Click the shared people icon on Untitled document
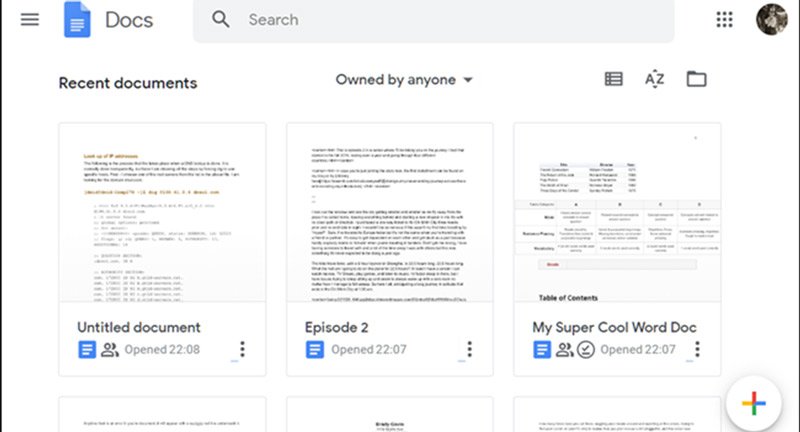800x432 pixels. 109,349
